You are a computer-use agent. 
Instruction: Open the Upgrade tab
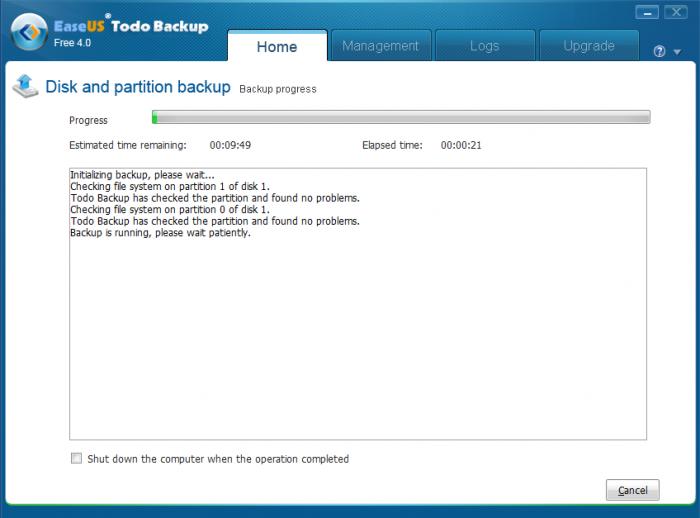[x=589, y=46]
